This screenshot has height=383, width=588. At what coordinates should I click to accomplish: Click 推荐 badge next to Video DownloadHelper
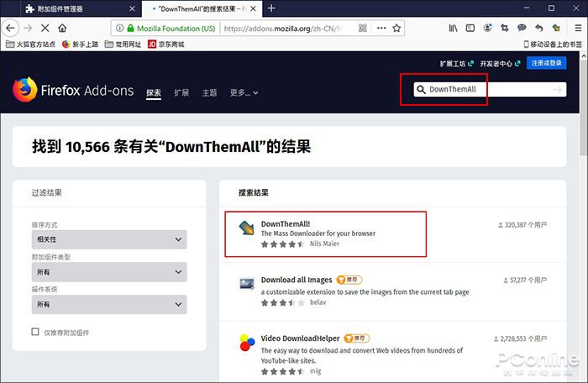[x=357, y=338]
